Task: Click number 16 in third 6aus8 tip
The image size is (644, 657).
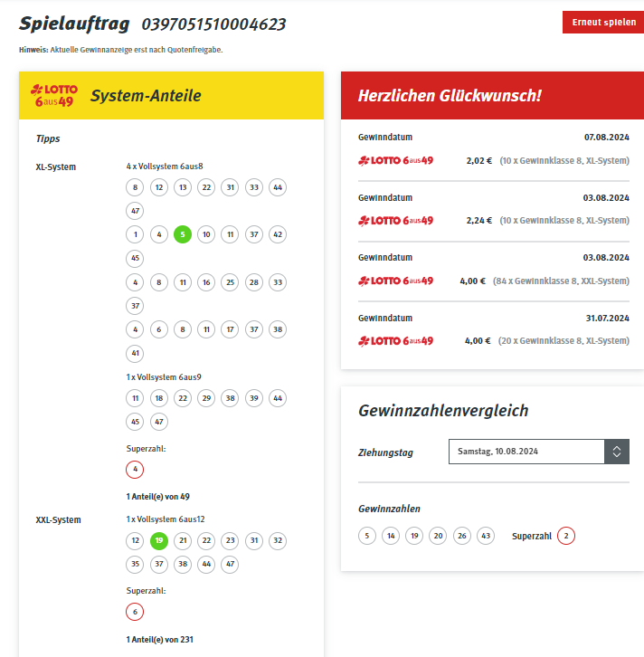Action: [x=206, y=282]
